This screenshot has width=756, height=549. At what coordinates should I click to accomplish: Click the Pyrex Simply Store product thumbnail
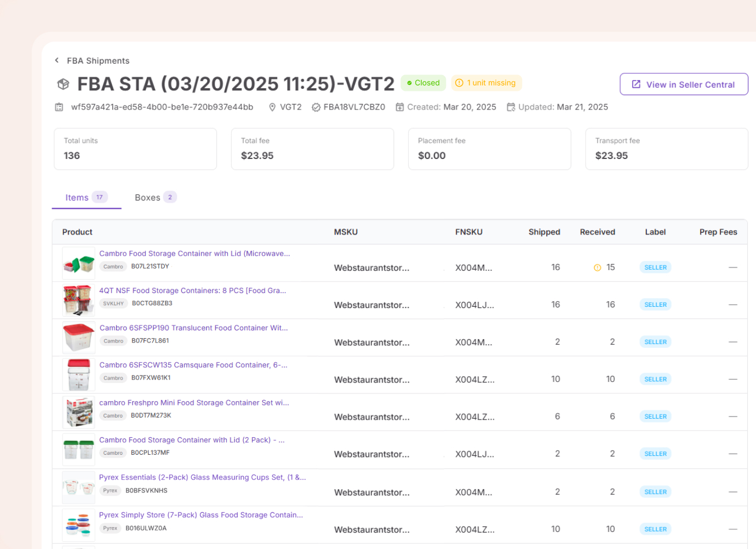pyautogui.click(x=78, y=524)
